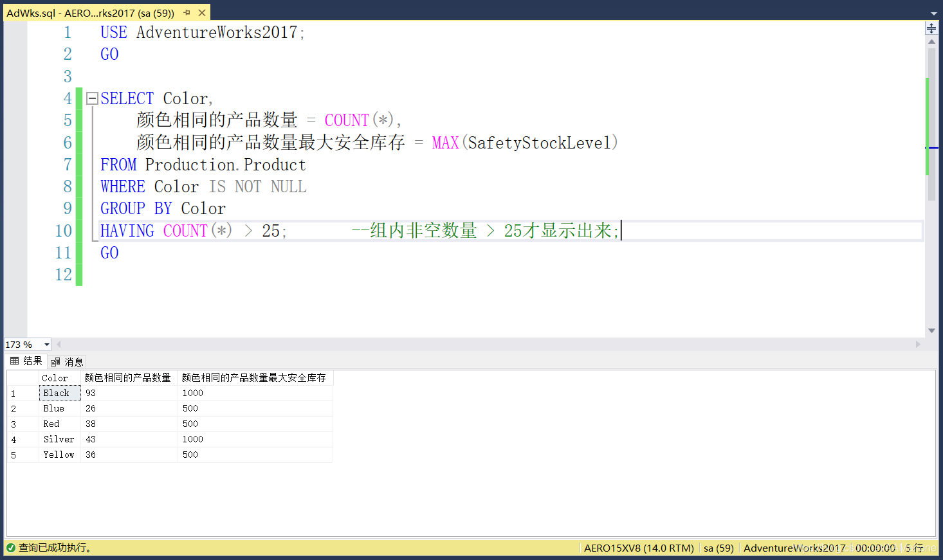Click the 颜色相同的产品数量最大安全库存 column header
Viewport: 943px width, 560px height.
pos(255,378)
